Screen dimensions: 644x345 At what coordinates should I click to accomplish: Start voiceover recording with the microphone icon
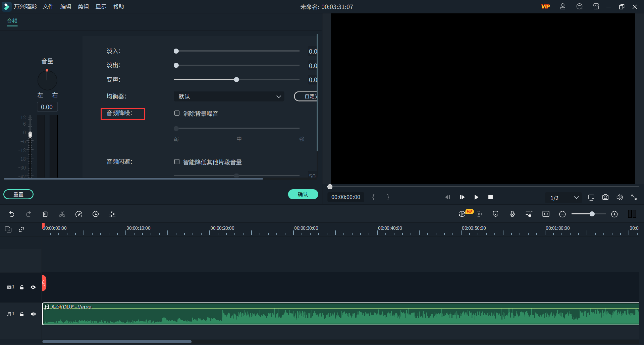[512, 214]
